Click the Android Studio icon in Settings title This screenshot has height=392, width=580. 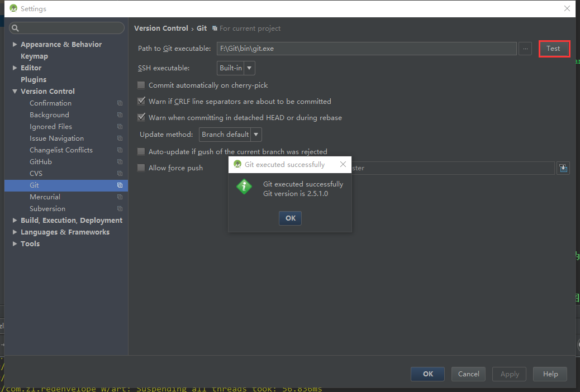13,8
